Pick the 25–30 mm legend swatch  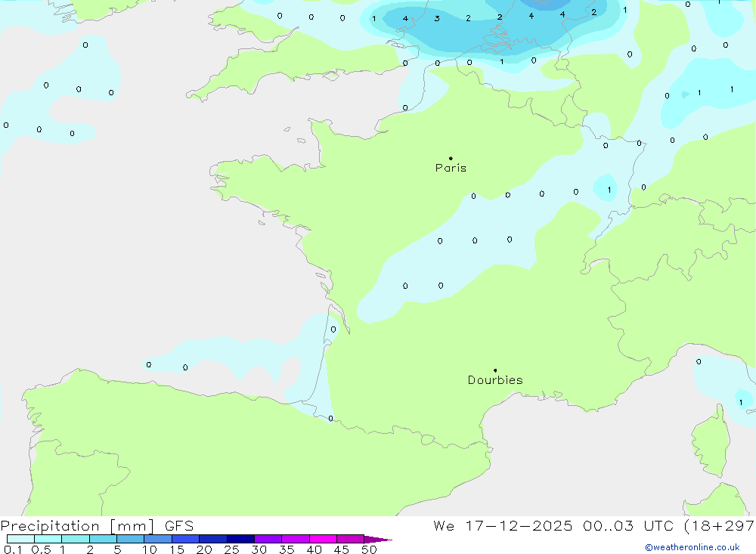point(240,539)
